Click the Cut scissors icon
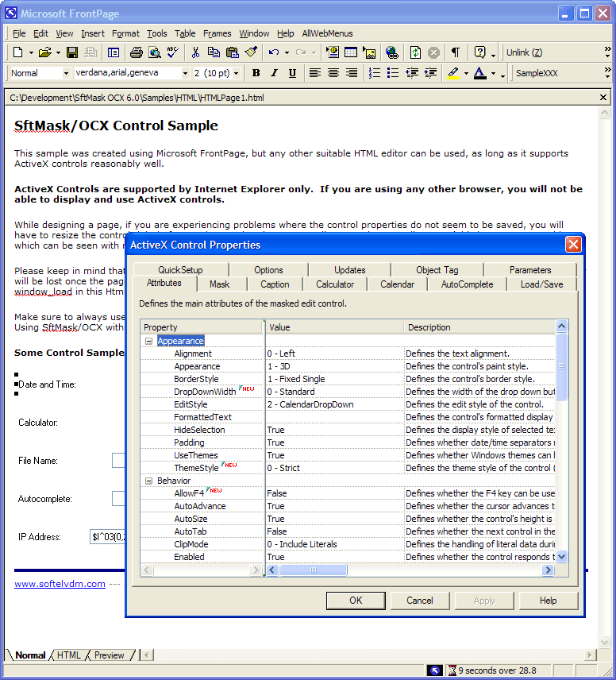The width and height of the screenshot is (616, 680). [195, 52]
